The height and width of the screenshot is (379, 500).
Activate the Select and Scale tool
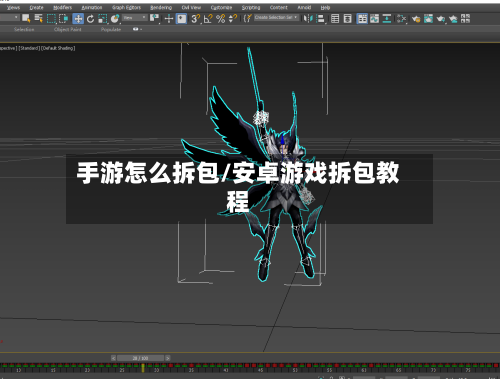[x=103, y=19]
